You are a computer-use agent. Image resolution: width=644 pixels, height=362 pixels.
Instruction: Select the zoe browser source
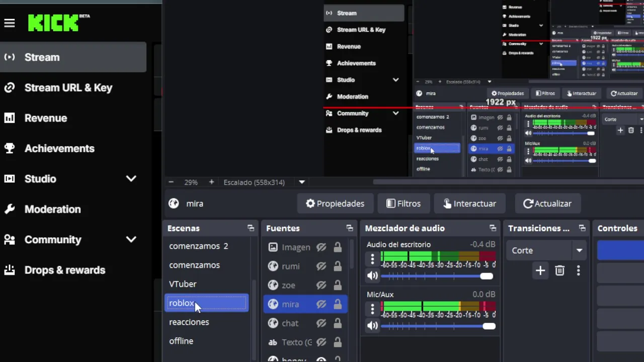click(305, 285)
